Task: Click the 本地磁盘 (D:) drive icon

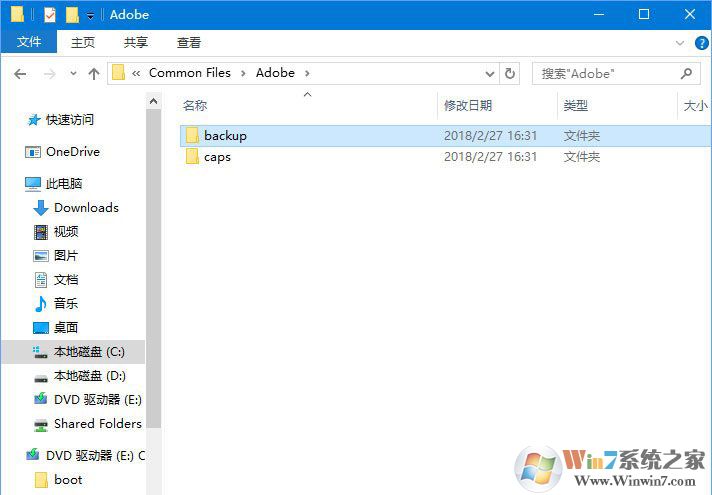Action: click(x=41, y=378)
